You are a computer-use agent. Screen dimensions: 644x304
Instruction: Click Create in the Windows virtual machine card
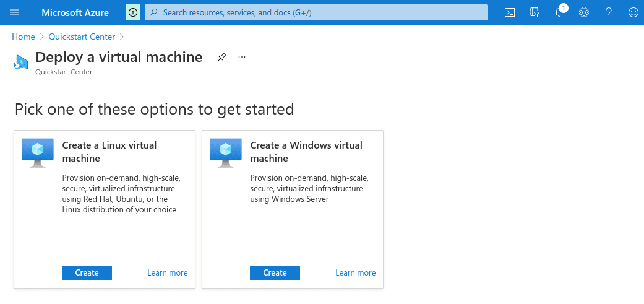275,273
